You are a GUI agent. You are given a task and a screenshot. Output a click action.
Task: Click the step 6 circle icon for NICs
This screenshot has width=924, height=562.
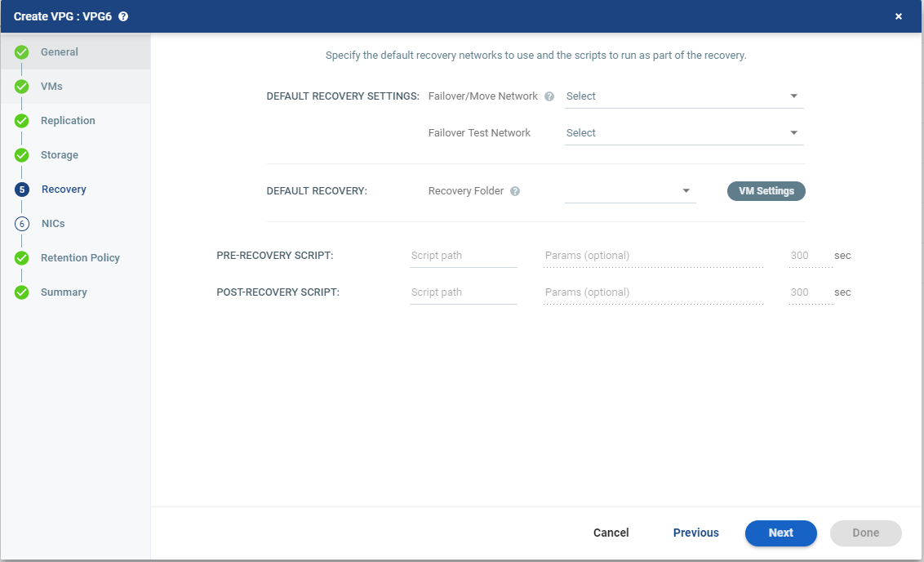[22, 224]
